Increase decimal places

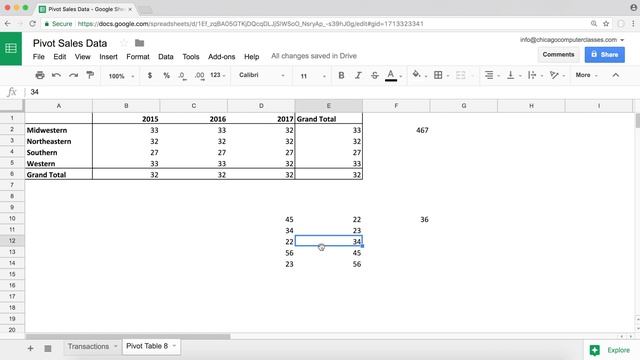tap(200, 76)
